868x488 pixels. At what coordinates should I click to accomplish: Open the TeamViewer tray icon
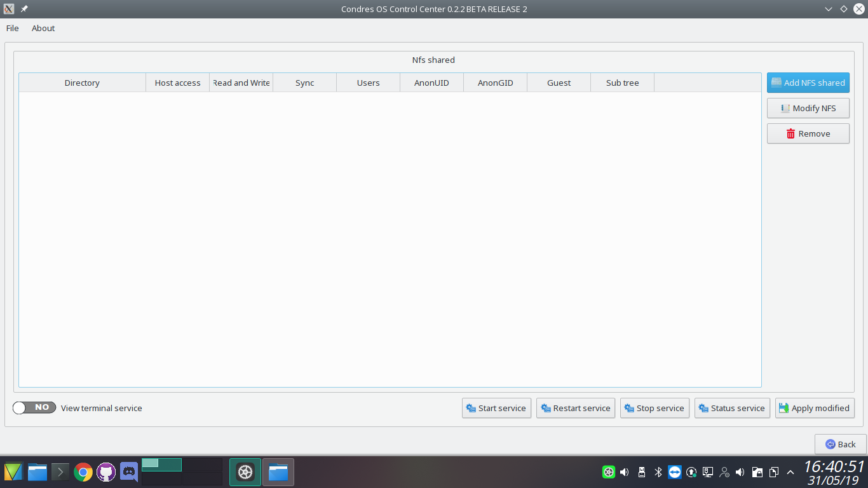[x=675, y=472]
